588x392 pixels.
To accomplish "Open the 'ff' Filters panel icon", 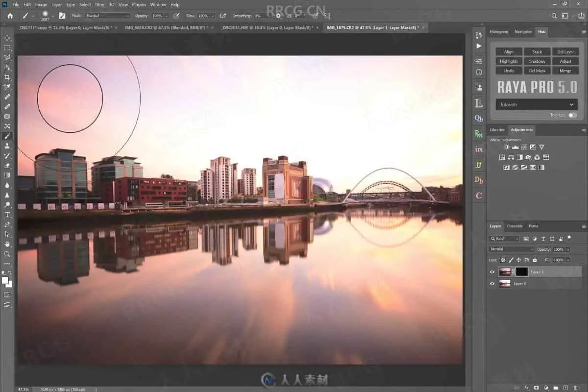I will click(479, 165).
